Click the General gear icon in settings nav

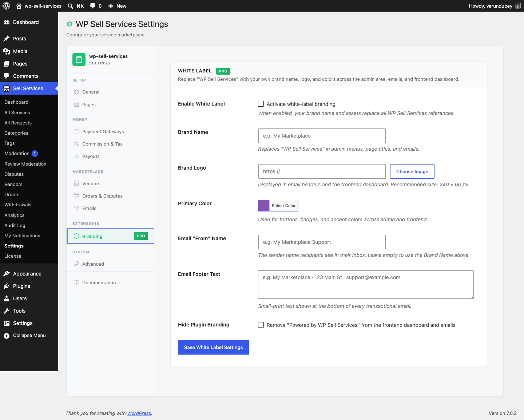[76, 92]
